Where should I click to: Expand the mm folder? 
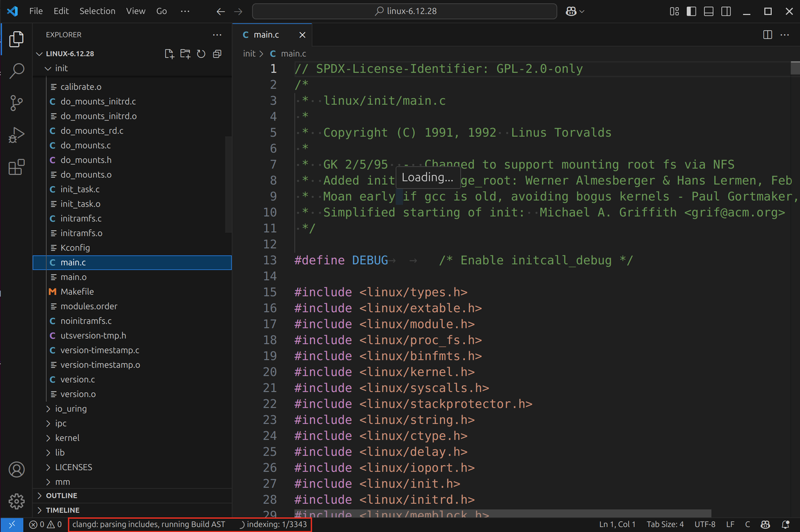pos(132,481)
